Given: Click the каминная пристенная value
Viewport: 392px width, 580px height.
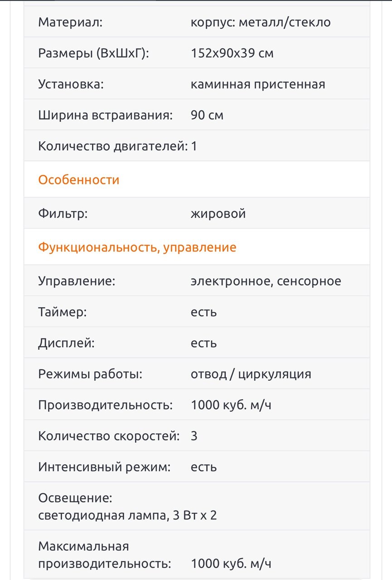Looking at the screenshot, I should click(x=258, y=84).
